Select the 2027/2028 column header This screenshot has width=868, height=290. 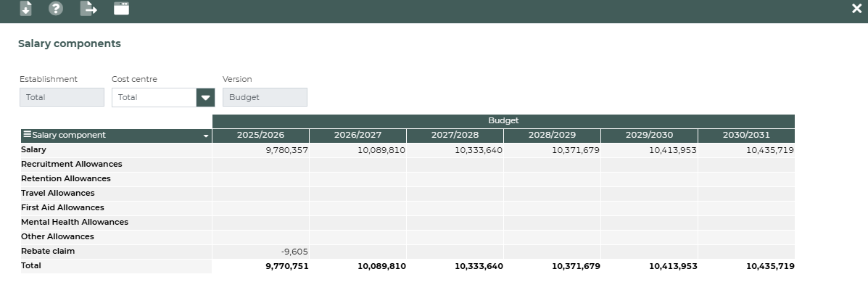455,136
